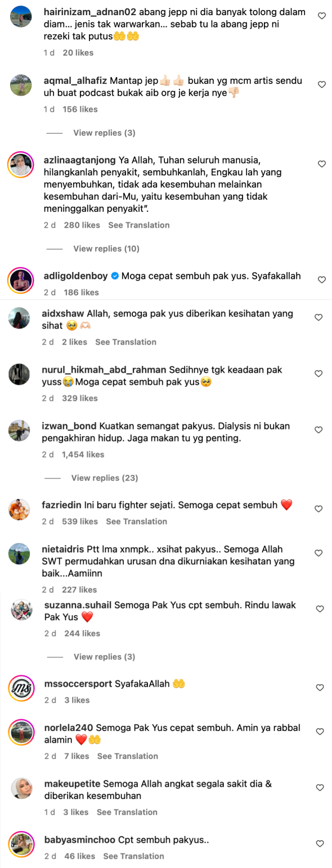
Task: Toggle like on azlinaagtanjong's prayer comment
Action: pos(322,164)
